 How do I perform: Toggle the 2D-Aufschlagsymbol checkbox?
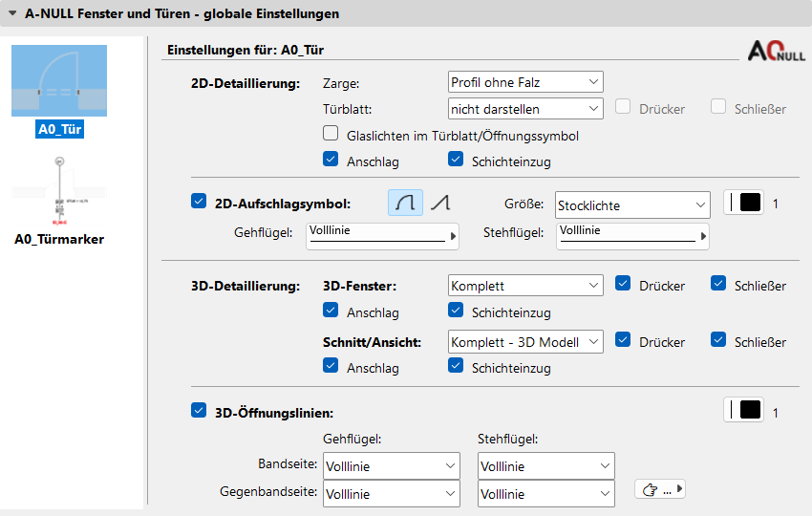coord(199,202)
